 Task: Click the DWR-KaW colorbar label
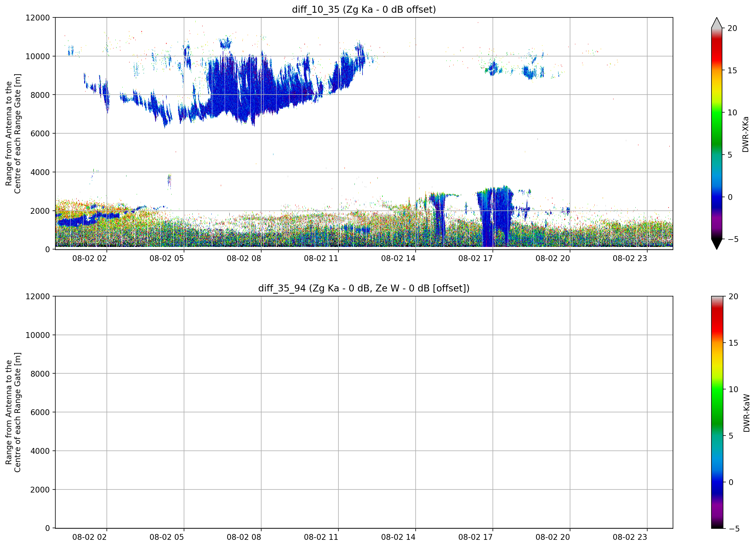click(x=746, y=413)
